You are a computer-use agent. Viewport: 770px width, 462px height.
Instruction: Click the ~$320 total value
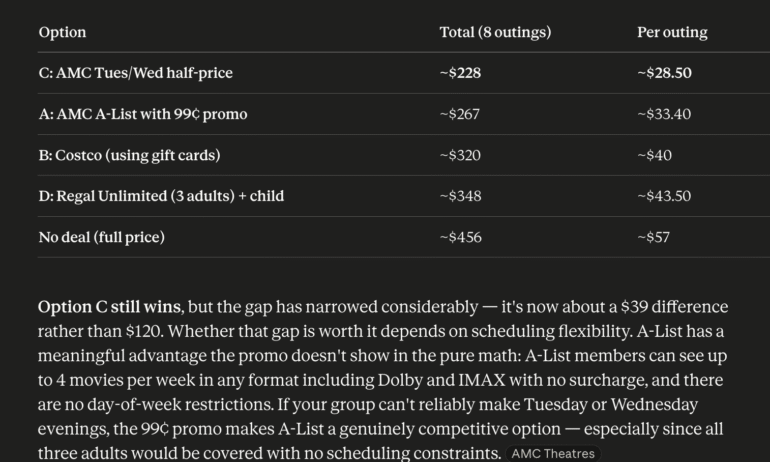coord(460,155)
